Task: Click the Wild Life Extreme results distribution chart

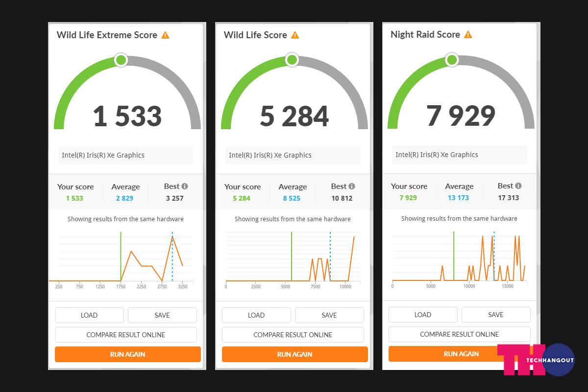Action: pos(121,260)
